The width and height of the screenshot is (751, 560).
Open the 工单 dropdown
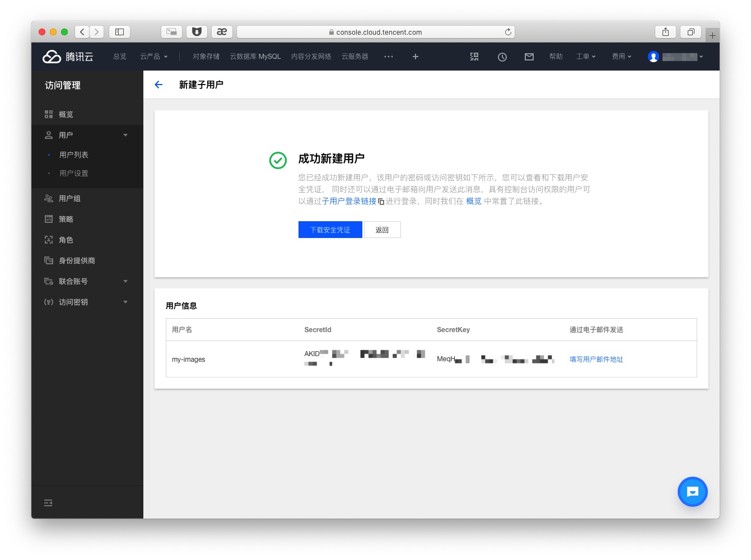tap(586, 57)
